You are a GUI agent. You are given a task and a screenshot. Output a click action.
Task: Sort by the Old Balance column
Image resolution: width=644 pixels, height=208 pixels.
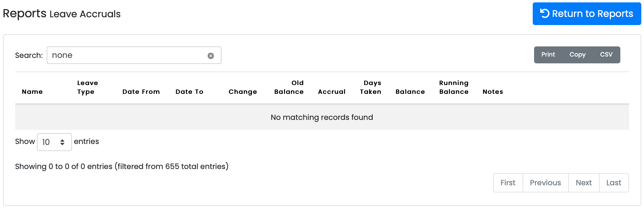coord(289,87)
